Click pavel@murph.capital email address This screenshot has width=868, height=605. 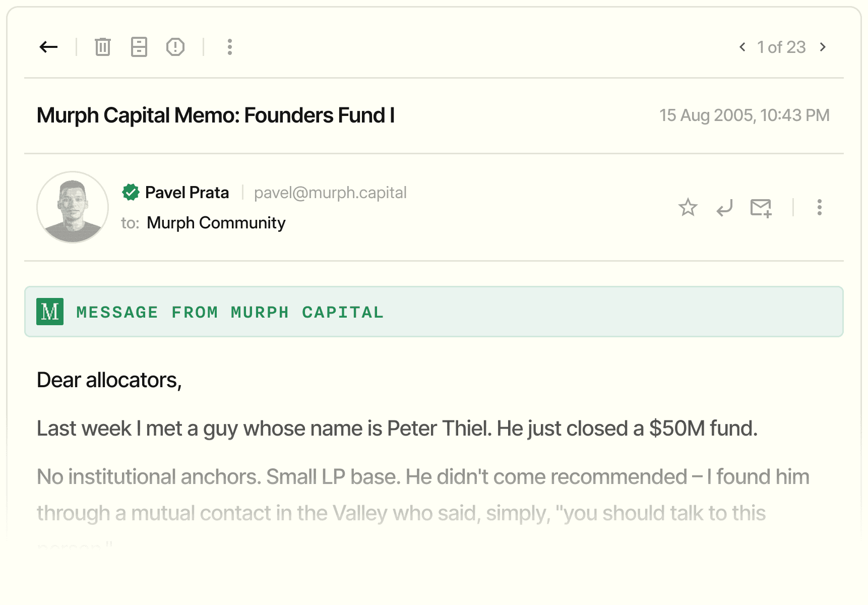[330, 193]
